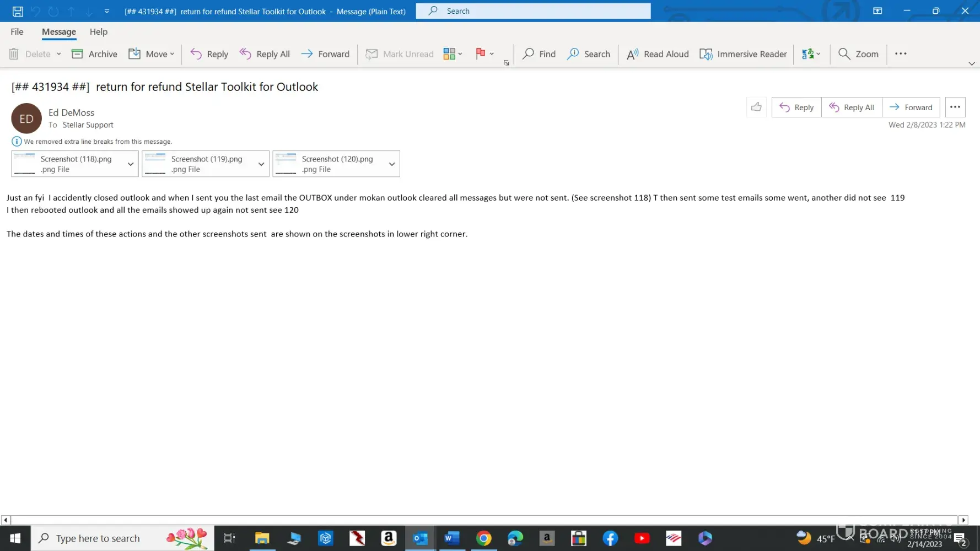Click Reply in the ribbon toolbar

pyautogui.click(x=209, y=54)
